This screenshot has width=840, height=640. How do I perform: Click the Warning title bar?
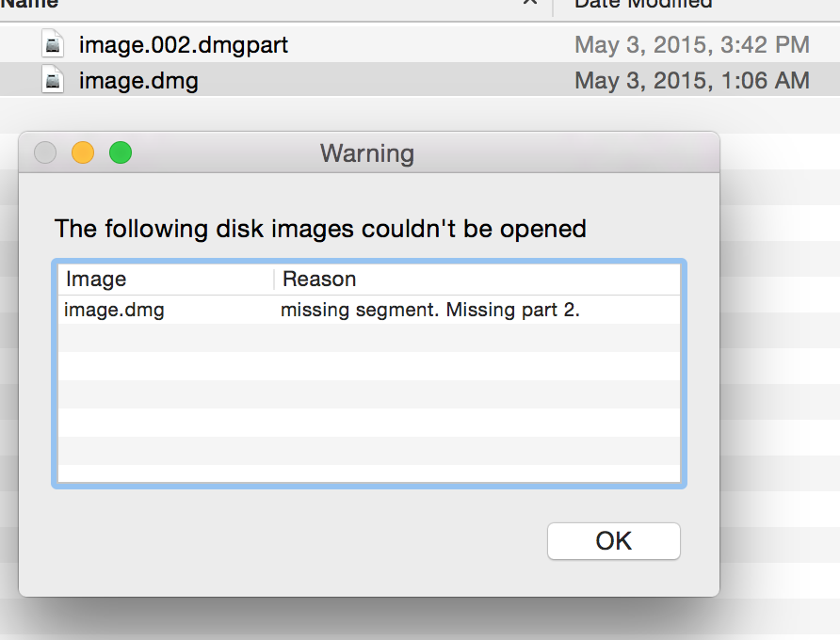(367, 153)
